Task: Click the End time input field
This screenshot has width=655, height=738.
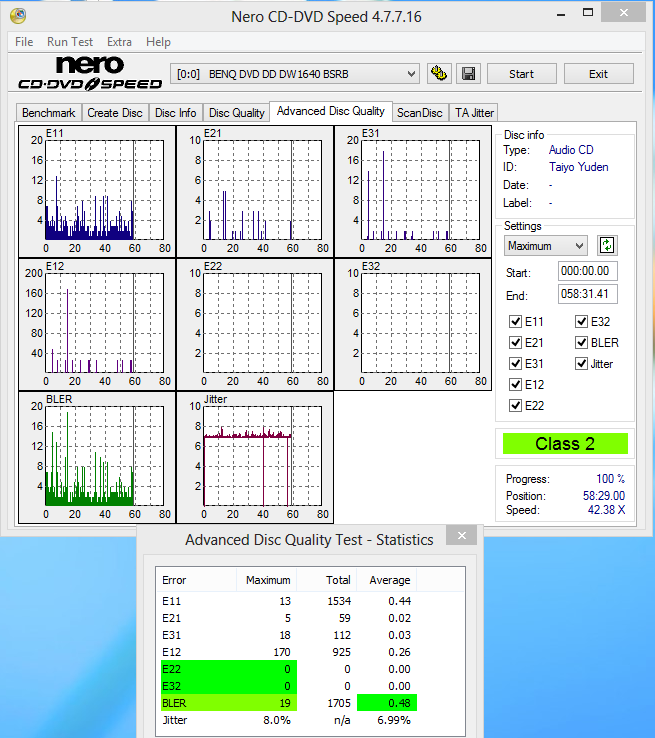Action: (588, 294)
